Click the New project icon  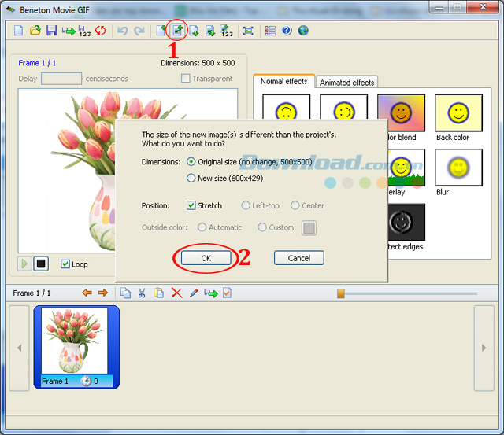[19, 31]
